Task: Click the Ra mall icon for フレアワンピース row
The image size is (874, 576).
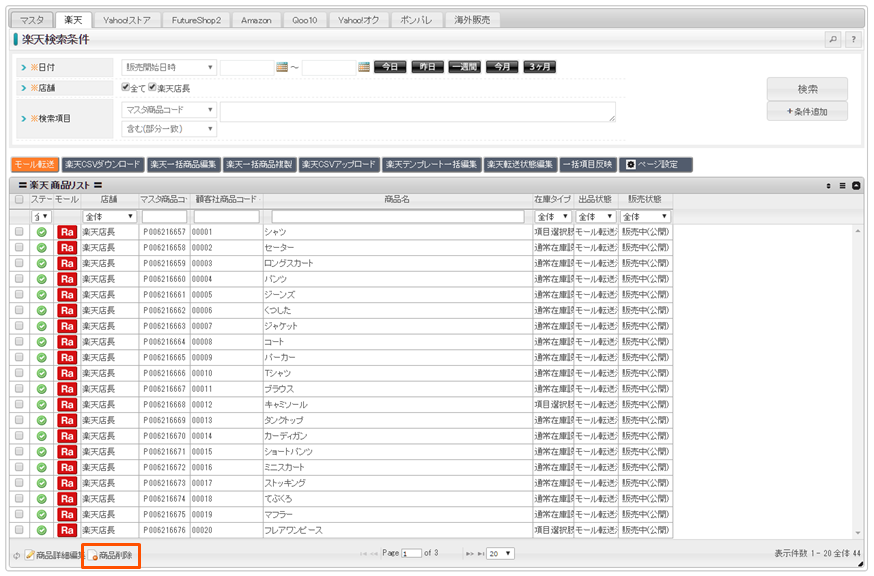Action: pyautogui.click(x=67, y=530)
